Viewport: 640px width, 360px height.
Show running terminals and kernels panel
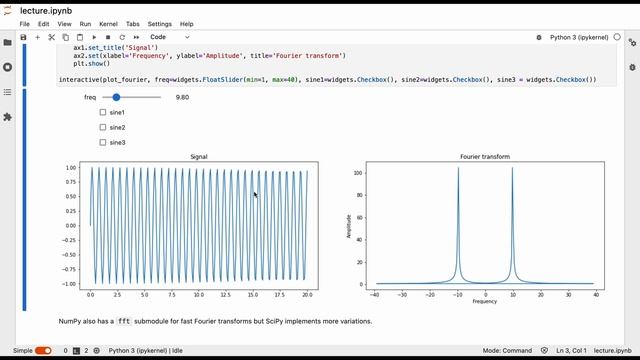coord(7,67)
